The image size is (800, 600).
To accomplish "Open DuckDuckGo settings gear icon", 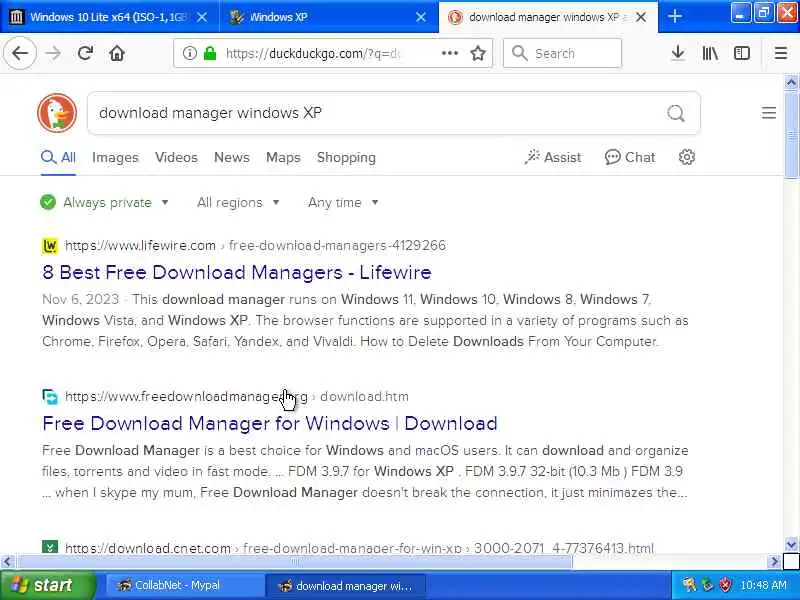I will point(687,157).
